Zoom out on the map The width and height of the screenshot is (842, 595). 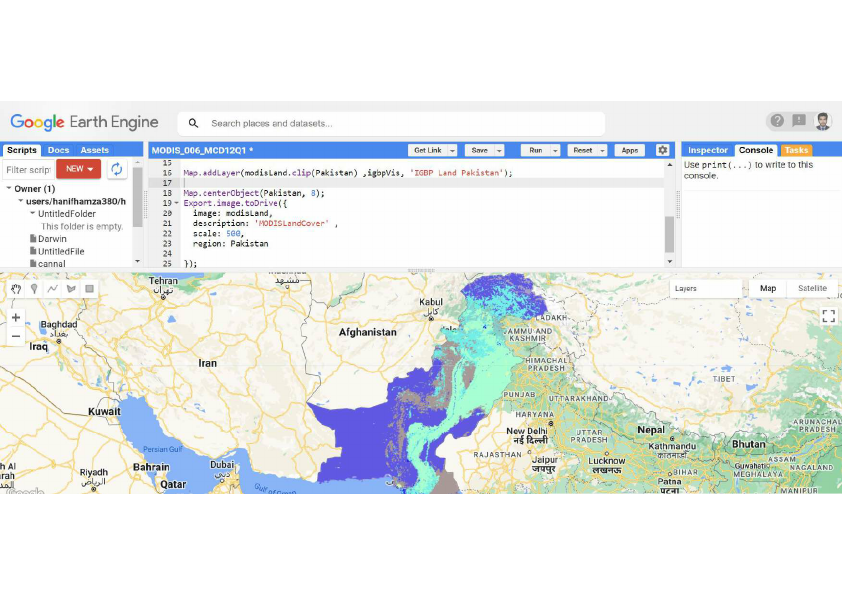pos(16,337)
